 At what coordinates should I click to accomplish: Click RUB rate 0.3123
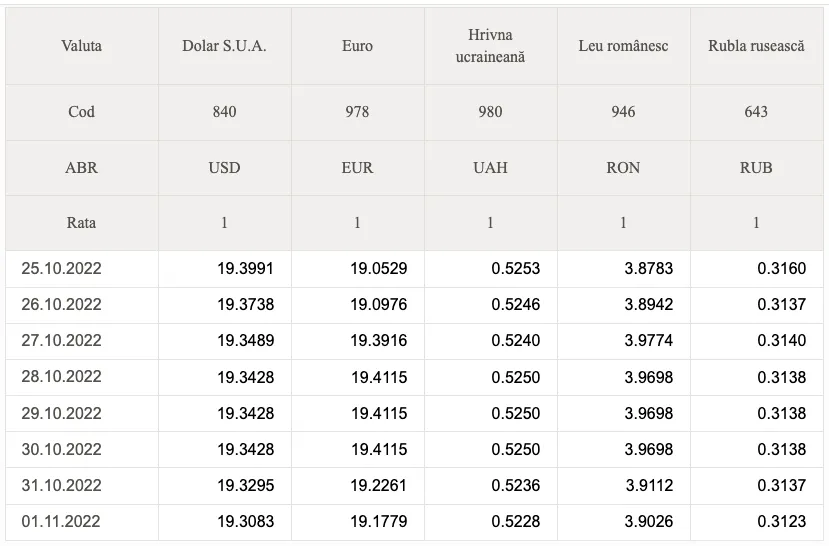tap(781, 522)
